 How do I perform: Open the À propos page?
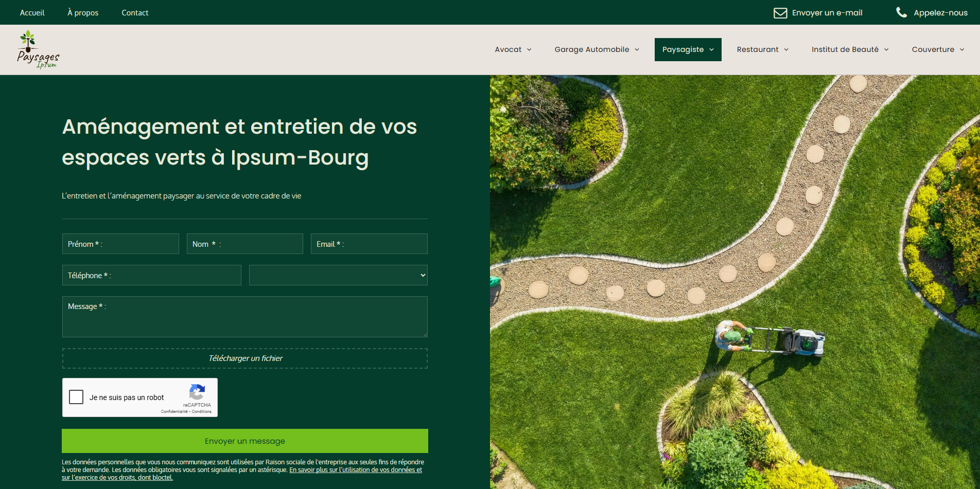click(x=83, y=13)
